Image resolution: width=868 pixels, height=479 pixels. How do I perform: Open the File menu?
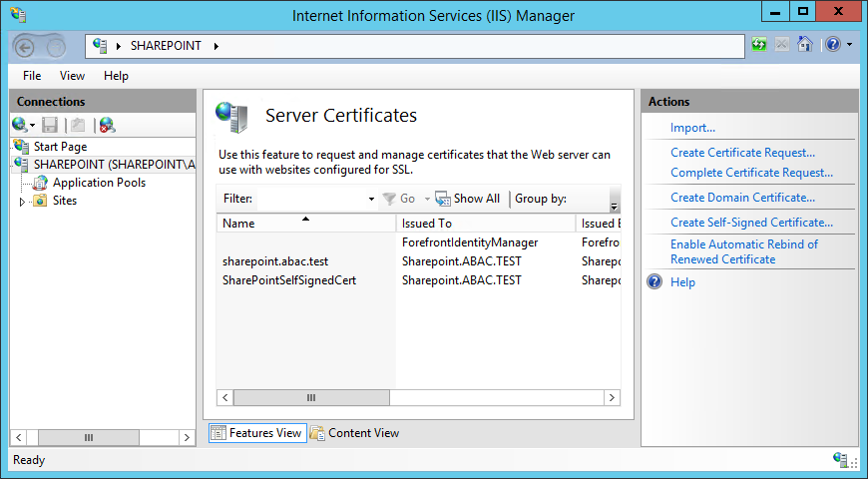pyautogui.click(x=32, y=76)
